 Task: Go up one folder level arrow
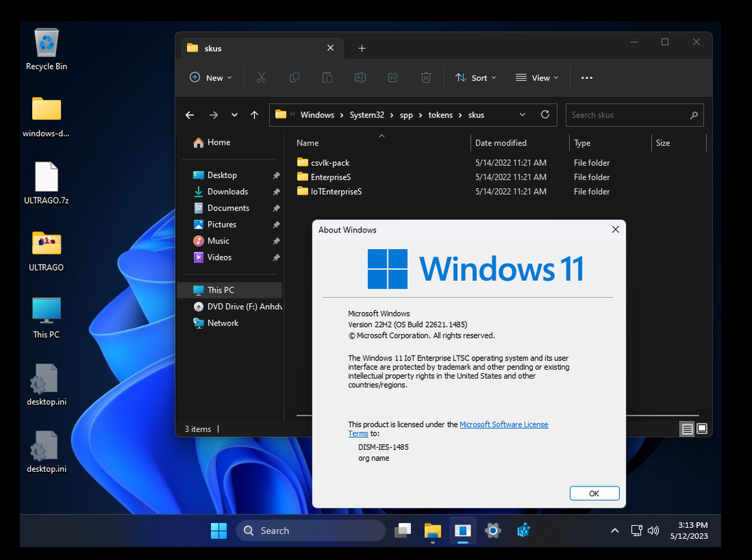255,115
